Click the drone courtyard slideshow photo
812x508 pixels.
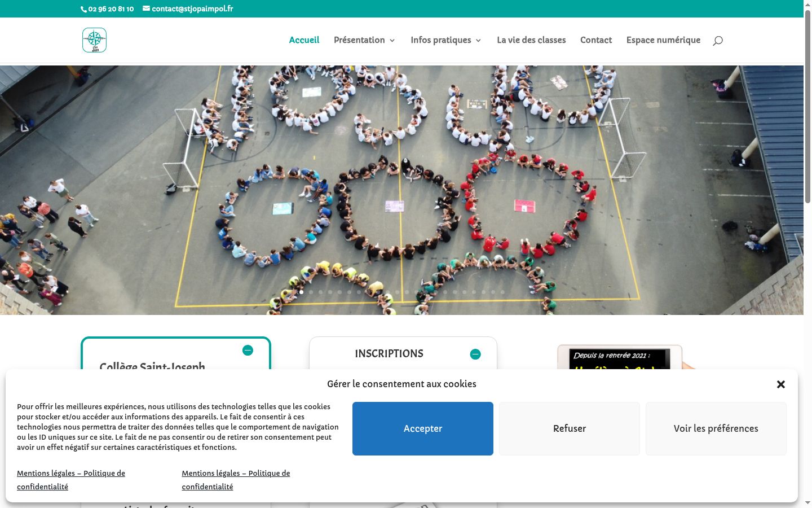pos(401,190)
